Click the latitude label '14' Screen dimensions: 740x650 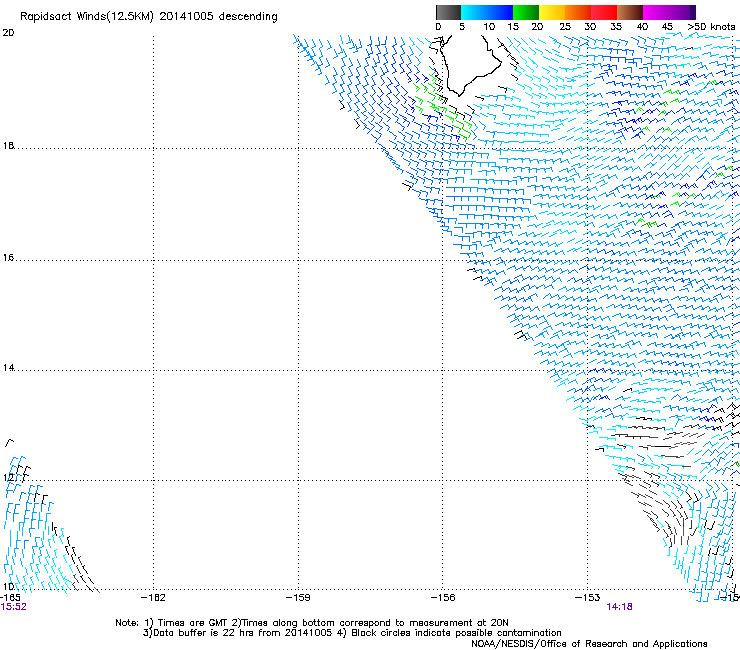8,368
